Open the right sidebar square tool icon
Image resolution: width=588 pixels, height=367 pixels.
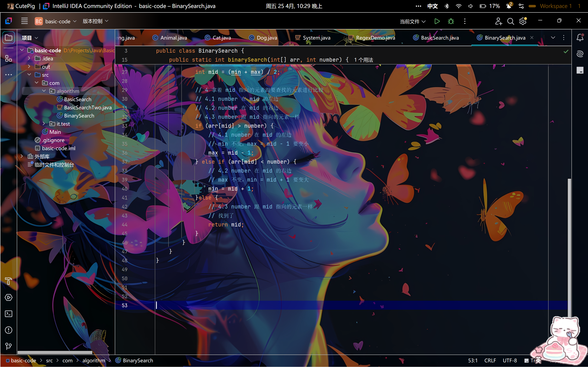pos(580,70)
